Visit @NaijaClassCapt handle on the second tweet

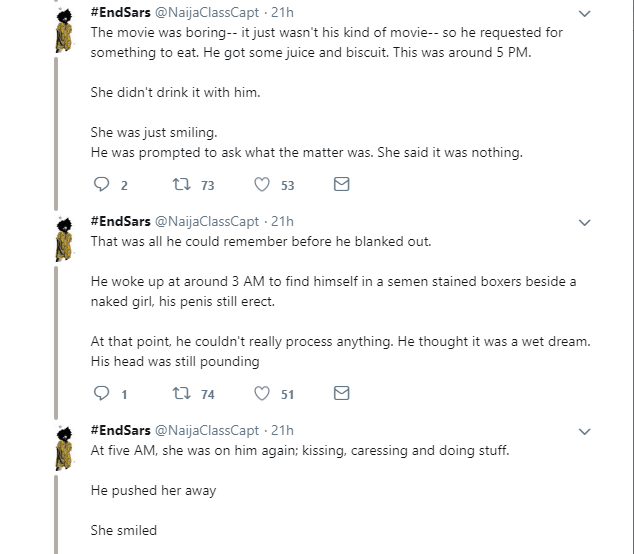click(207, 222)
